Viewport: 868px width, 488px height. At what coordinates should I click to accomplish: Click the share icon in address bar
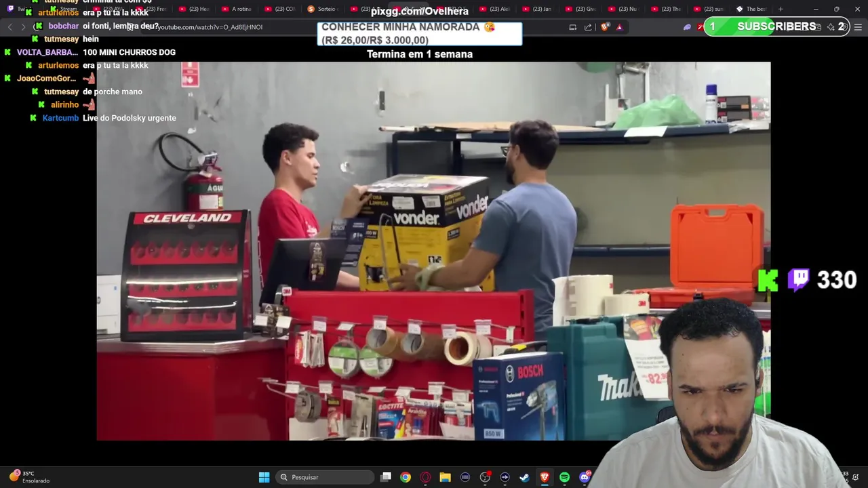pyautogui.click(x=588, y=27)
